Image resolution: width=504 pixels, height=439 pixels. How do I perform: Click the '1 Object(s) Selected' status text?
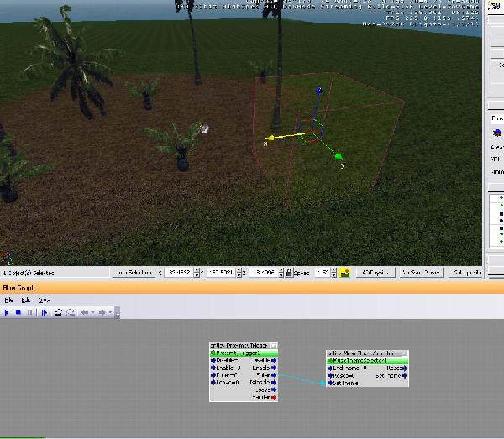tap(29, 273)
